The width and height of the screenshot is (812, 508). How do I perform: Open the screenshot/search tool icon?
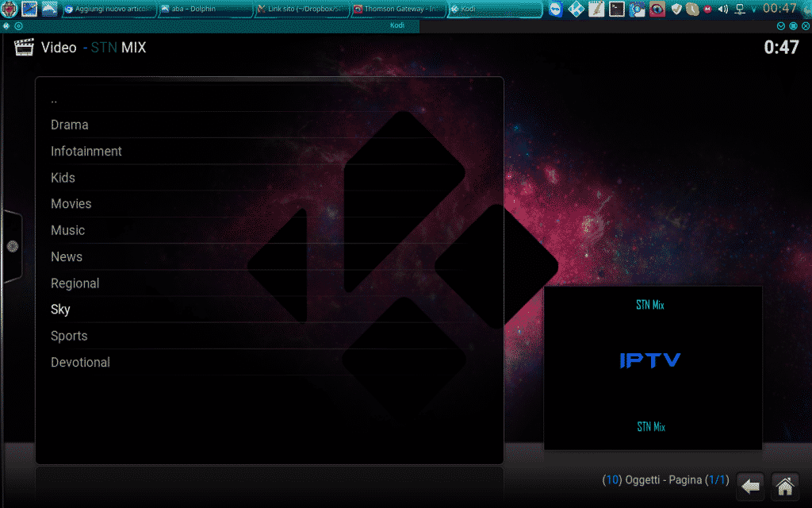pyautogui.click(x=637, y=9)
